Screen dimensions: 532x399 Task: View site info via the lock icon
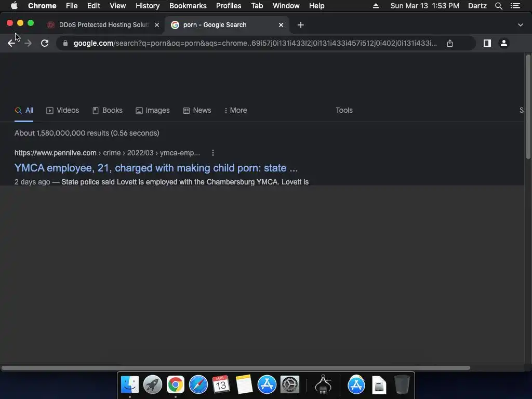pyautogui.click(x=65, y=43)
